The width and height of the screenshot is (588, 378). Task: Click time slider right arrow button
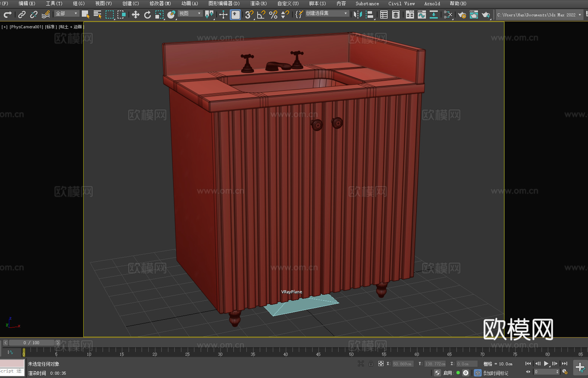(58, 343)
